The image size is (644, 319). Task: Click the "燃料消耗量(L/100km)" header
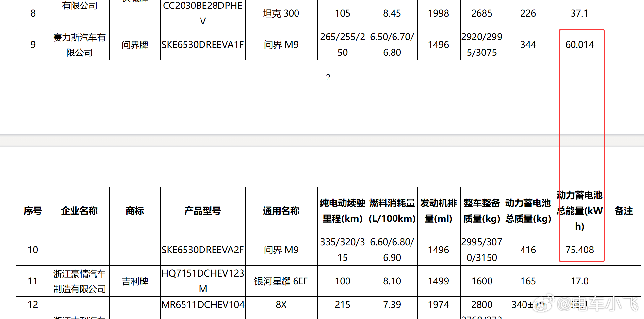click(x=392, y=211)
